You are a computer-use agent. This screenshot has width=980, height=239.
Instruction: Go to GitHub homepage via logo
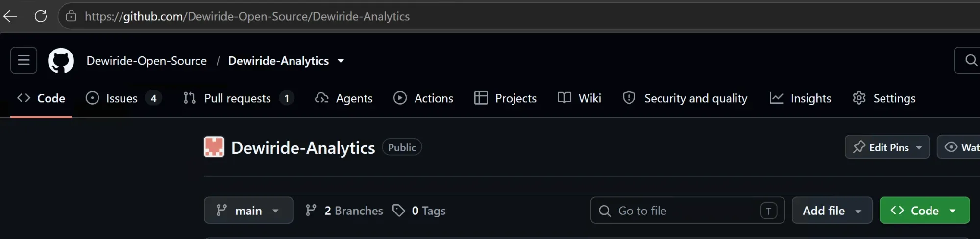(x=61, y=60)
